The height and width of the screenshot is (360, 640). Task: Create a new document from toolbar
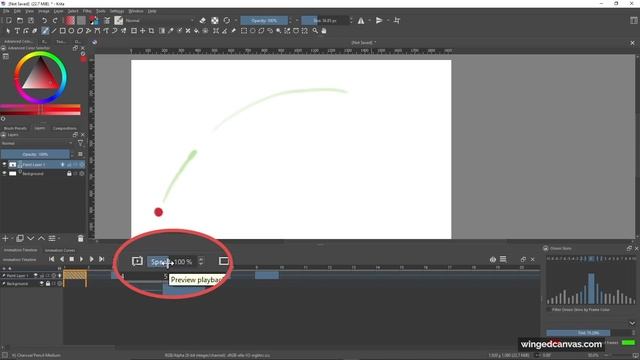point(9,20)
